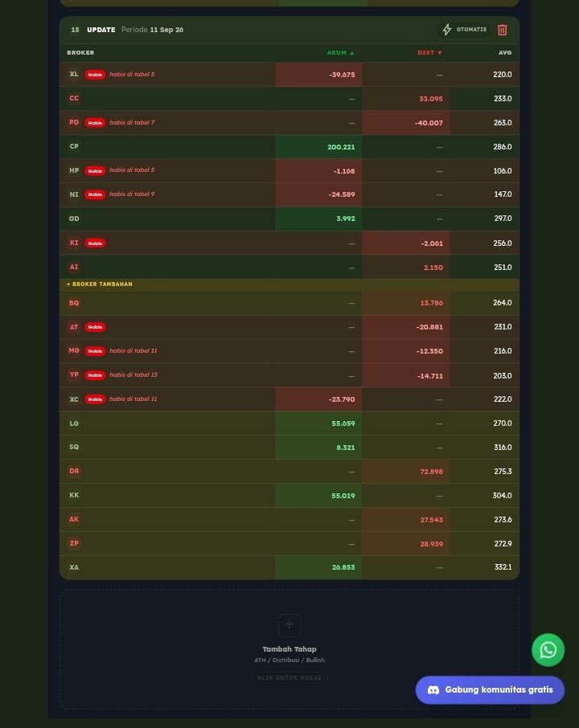This screenshot has width=579, height=728.
Task: Click the BROKER column header
Action: tap(80, 53)
